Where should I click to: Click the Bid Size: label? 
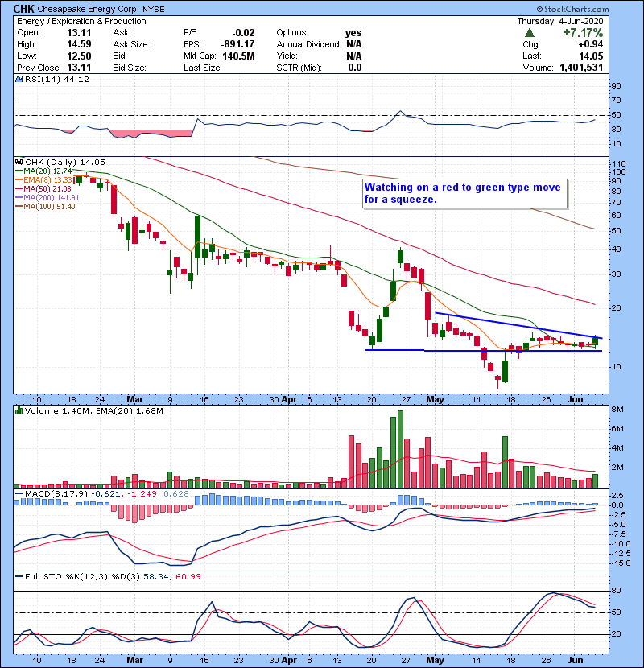(130, 68)
